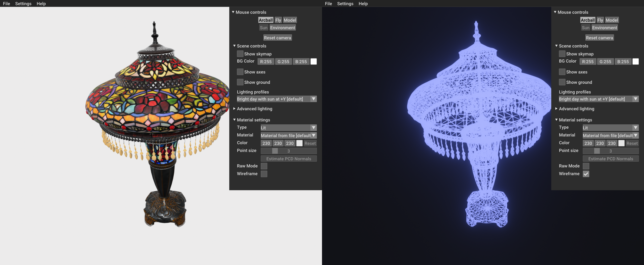This screenshot has height=265, width=644.
Task: Click Reset camera button in left panel
Action: pyautogui.click(x=277, y=38)
